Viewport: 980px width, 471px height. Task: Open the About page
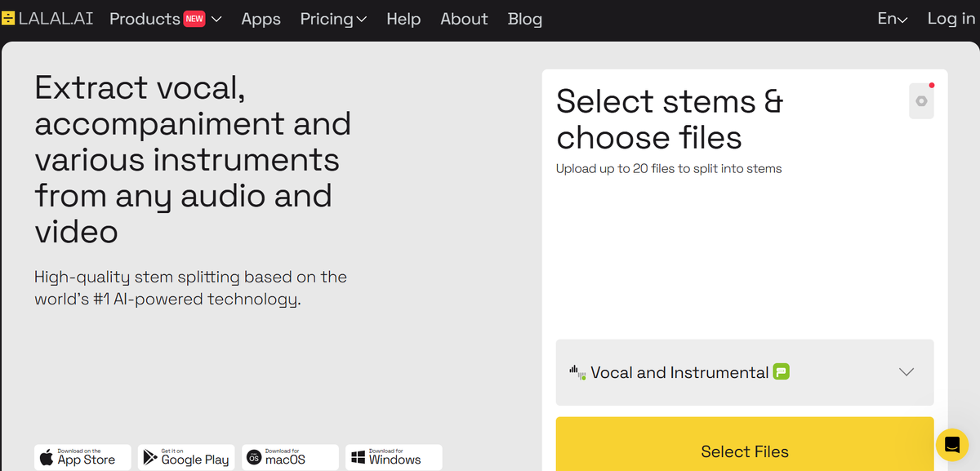[x=465, y=19]
